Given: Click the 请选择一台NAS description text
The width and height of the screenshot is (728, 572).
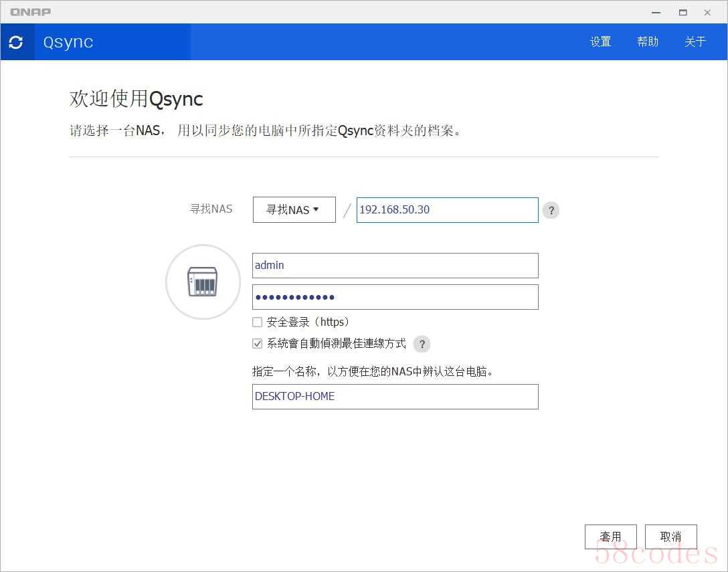Looking at the screenshot, I should tap(265, 130).
